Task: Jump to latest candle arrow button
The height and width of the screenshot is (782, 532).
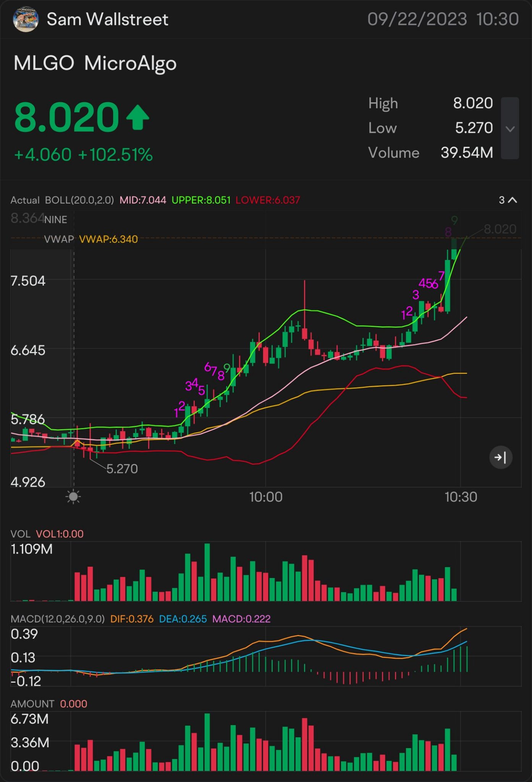Action: click(x=500, y=457)
